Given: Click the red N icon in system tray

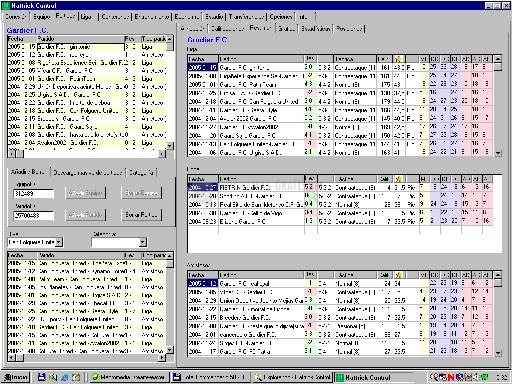Looking at the screenshot, I should tap(451, 377).
